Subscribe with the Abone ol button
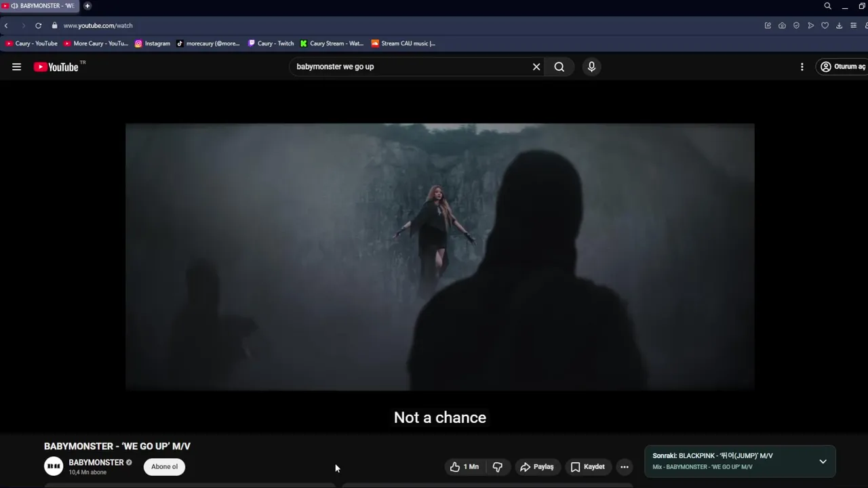Image resolution: width=868 pixels, height=488 pixels. point(164,466)
